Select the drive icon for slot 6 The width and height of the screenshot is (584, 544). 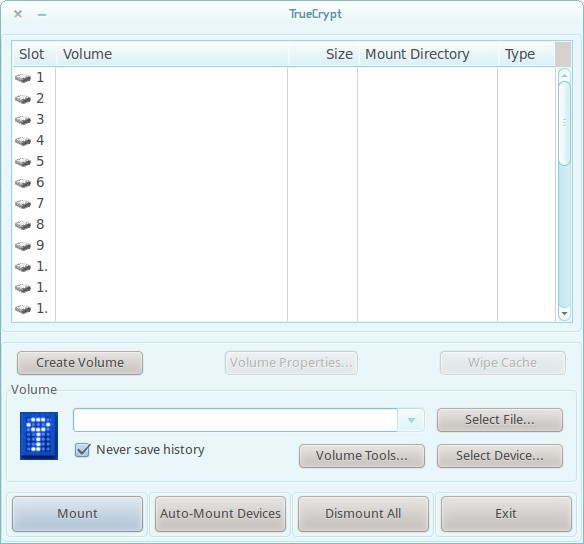pyautogui.click(x=23, y=183)
